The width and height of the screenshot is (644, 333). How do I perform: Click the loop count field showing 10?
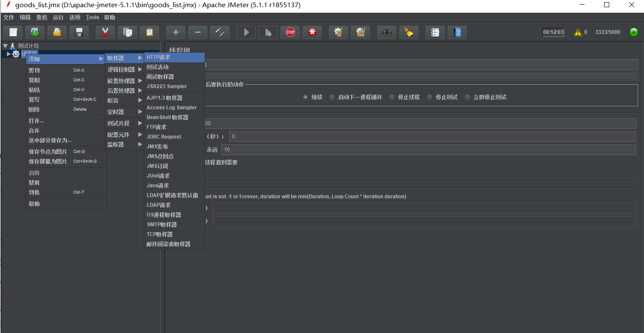(429, 150)
